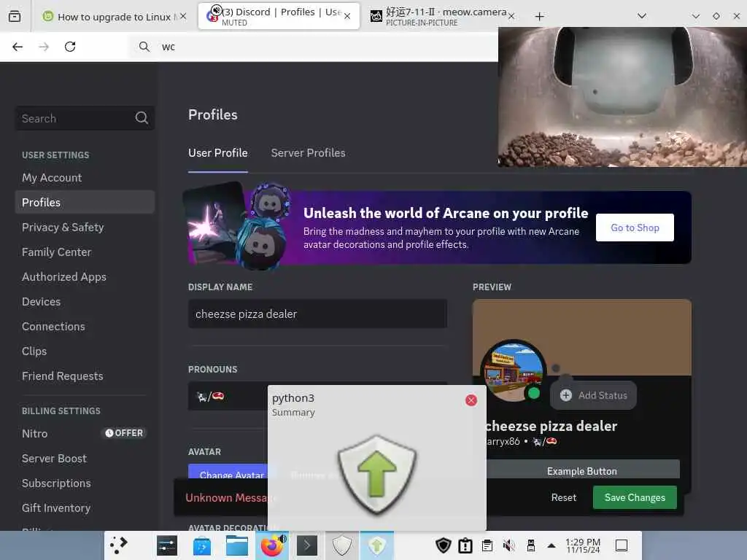This screenshot has height=560, width=747.
Task: Go forward to the next page
Action: pos(44,47)
